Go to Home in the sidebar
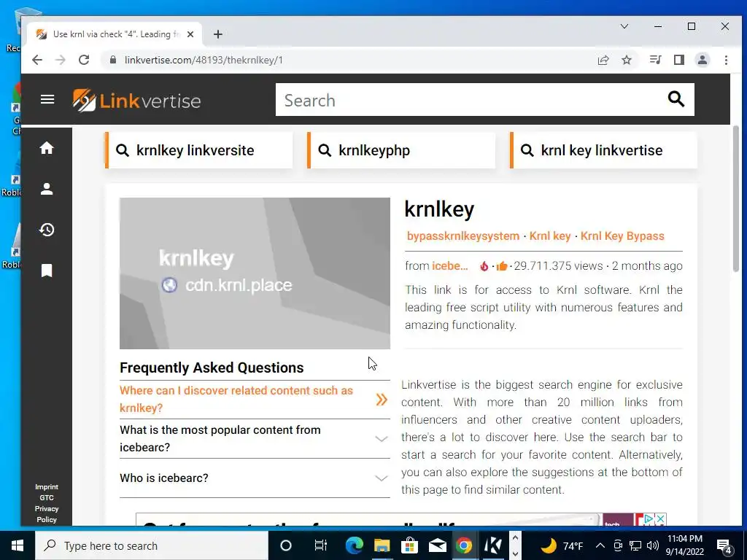Image resolution: width=747 pixels, height=560 pixels. (x=47, y=148)
